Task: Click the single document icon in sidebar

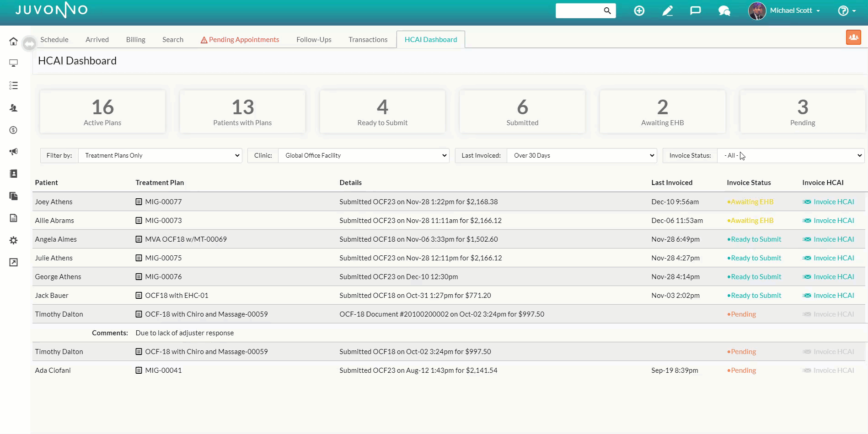Action: point(13,218)
